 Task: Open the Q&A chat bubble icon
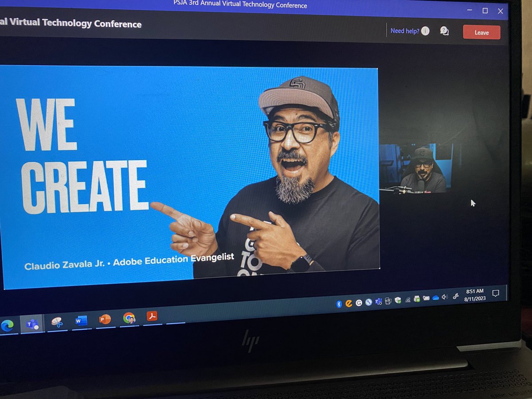[444, 31]
